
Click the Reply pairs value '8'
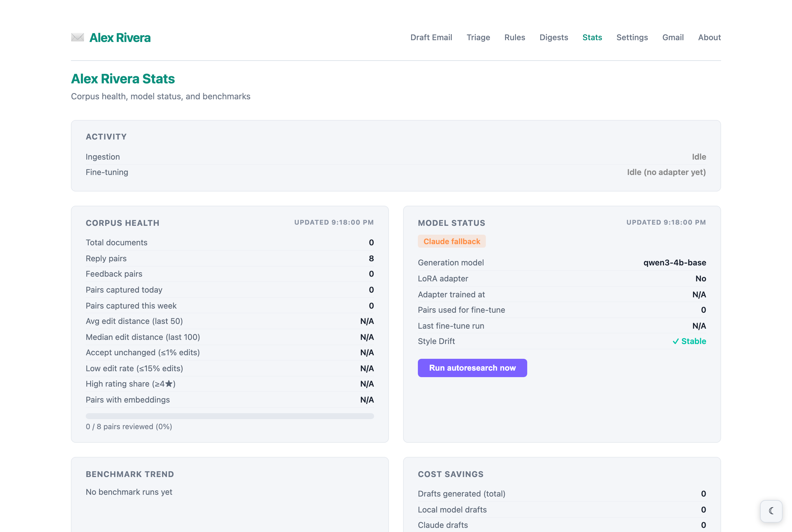(x=371, y=259)
